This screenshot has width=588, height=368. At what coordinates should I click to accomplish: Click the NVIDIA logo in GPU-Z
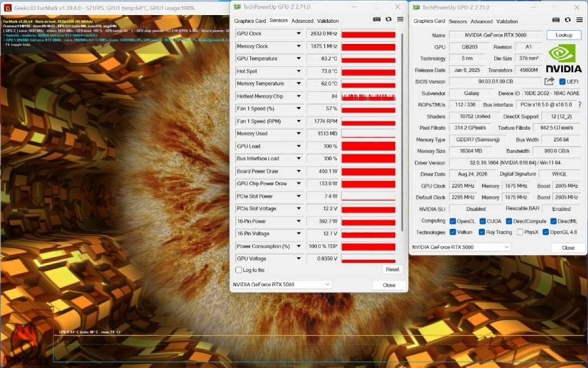coord(563,58)
